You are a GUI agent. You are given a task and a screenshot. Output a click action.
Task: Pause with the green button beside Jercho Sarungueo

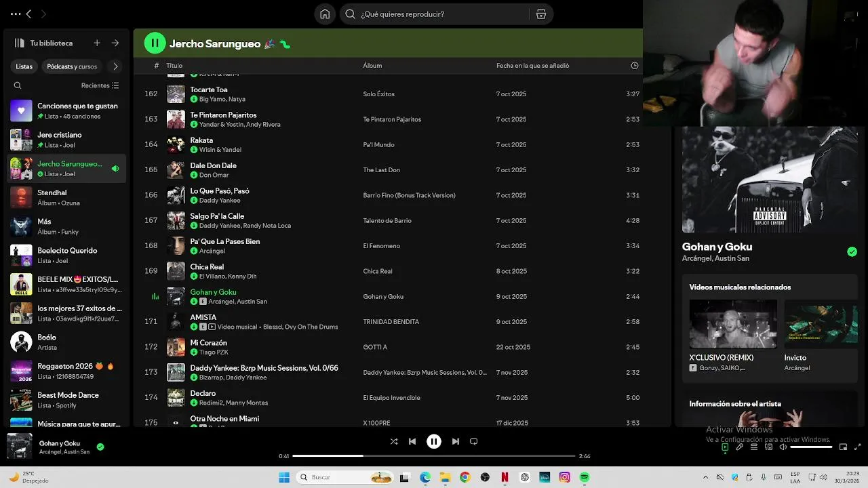[155, 43]
